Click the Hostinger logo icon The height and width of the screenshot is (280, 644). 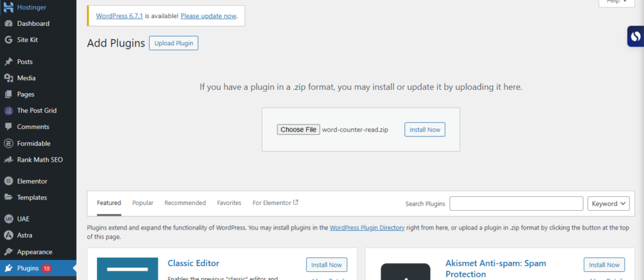click(8, 8)
